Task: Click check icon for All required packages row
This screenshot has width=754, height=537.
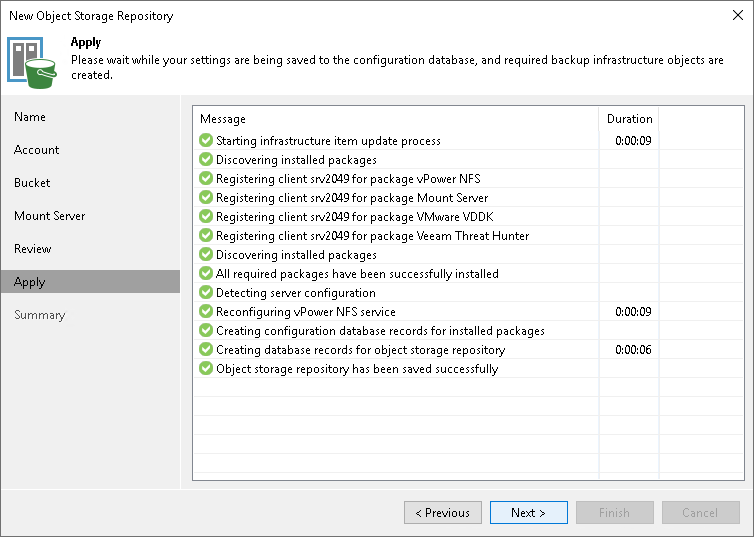Action: coord(206,274)
